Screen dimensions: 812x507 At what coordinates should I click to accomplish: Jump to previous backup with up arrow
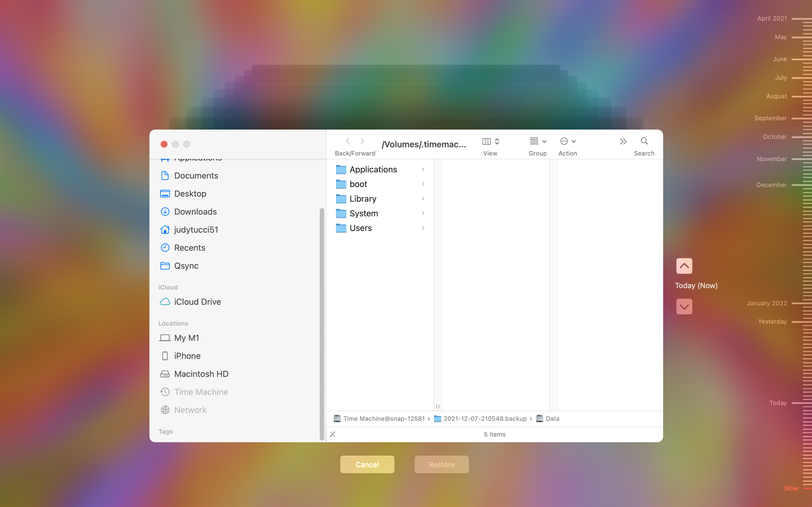[x=684, y=266]
